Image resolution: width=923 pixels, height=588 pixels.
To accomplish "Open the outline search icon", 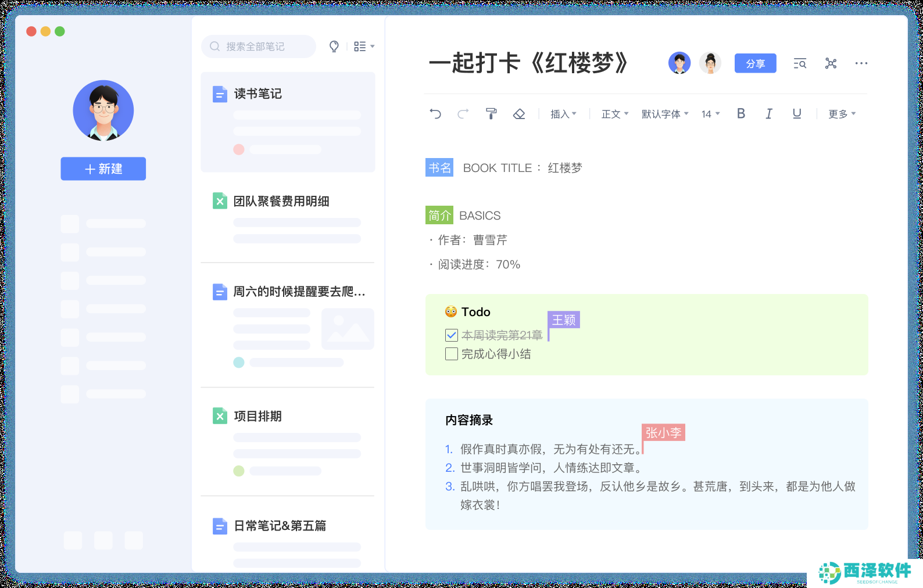I will [800, 63].
